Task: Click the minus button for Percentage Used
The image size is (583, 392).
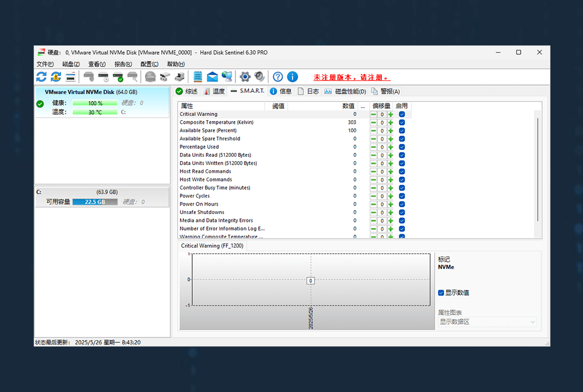Action: click(373, 147)
